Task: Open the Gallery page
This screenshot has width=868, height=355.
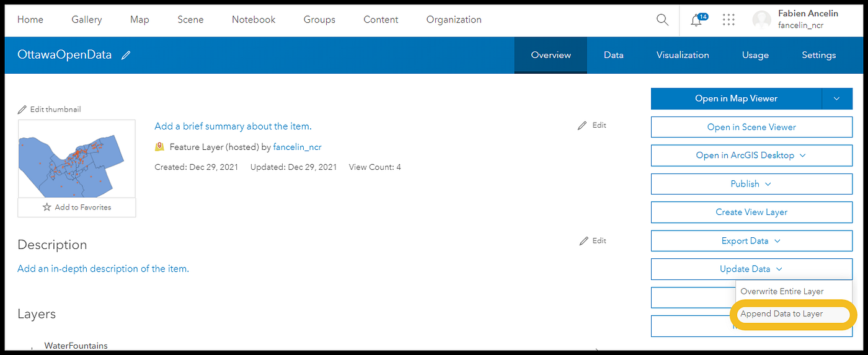Action: [x=87, y=20]
